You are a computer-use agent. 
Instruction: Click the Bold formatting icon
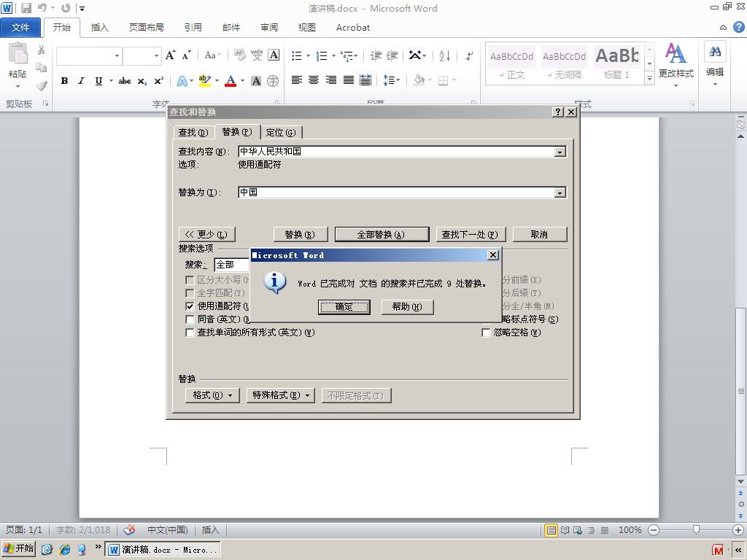pos(64,81)
